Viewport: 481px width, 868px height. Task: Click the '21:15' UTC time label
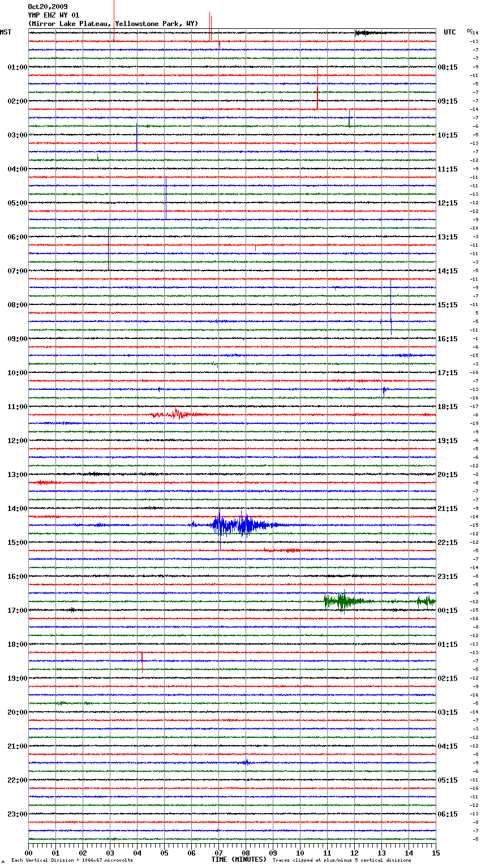pyautogui.click(x=448, y=509)
